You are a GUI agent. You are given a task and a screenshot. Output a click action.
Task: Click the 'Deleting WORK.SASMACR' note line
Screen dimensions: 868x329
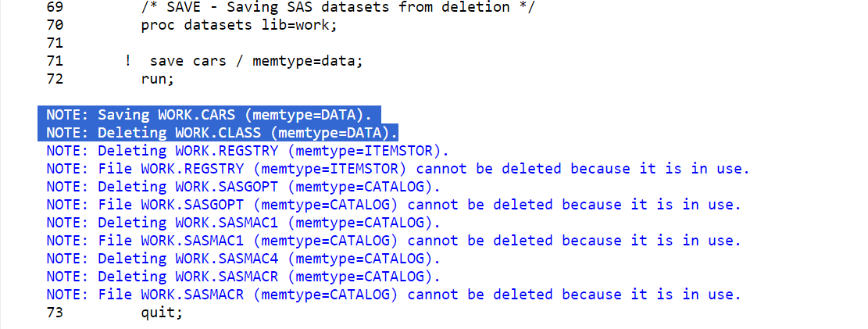point(243,277)
